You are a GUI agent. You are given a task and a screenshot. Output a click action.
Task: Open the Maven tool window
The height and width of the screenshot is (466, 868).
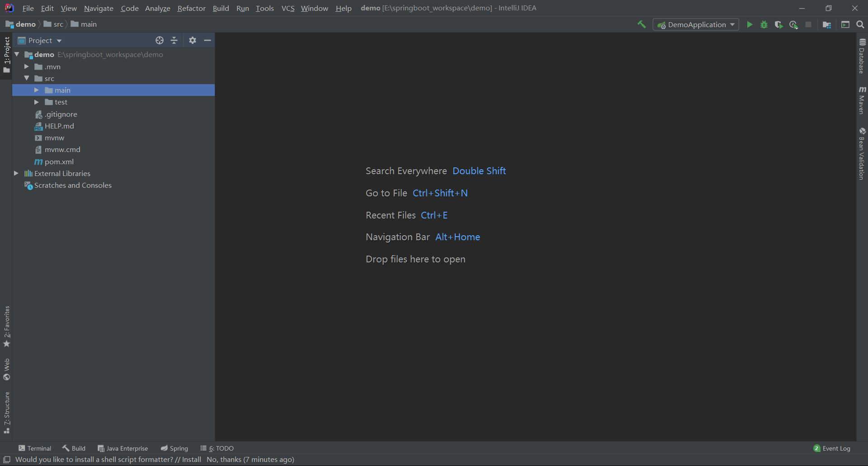(862, 100)
